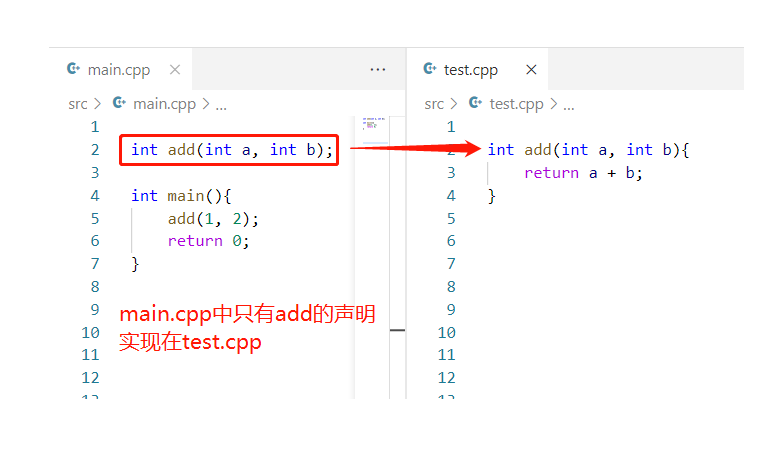779x456 pixels.
Task: Click test.cpp breadcrumb file name
Action: pos(516,104)
